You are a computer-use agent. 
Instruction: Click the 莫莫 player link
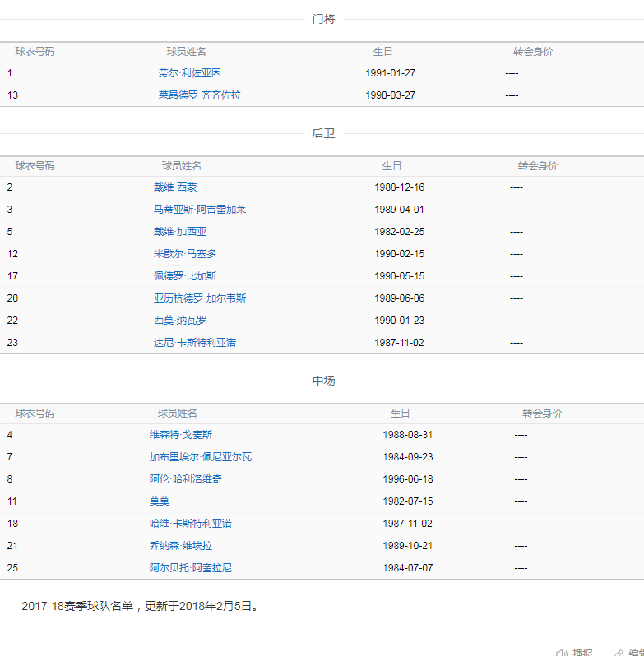click(159, 501)
